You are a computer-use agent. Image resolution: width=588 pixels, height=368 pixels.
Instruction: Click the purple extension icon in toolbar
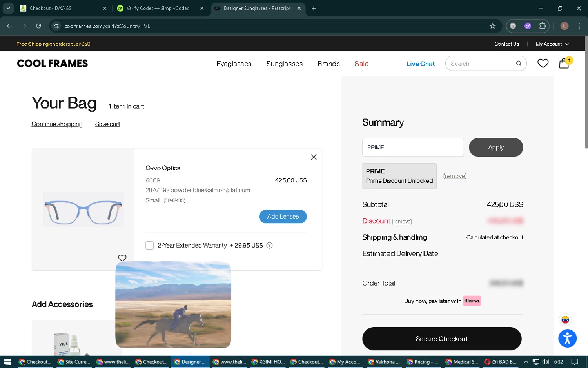528,26
